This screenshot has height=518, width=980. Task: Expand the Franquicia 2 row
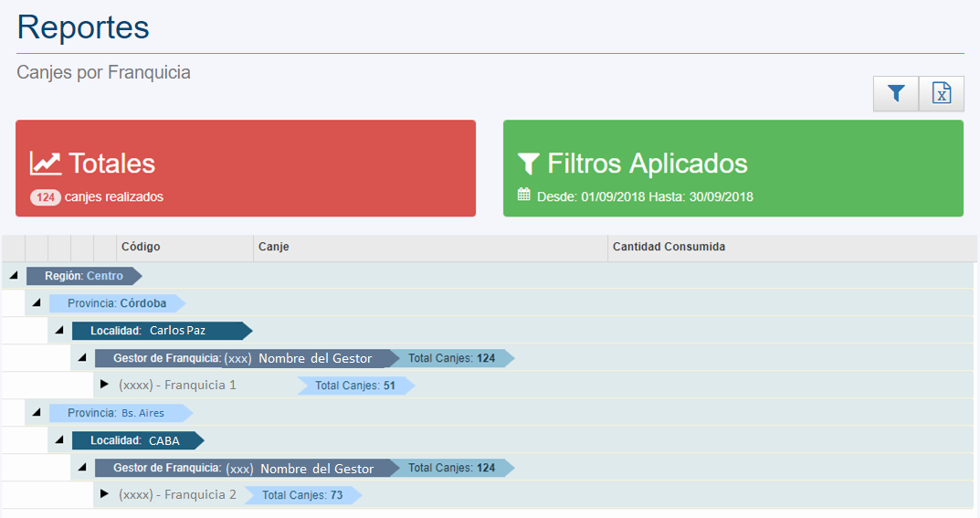[104, 494]
